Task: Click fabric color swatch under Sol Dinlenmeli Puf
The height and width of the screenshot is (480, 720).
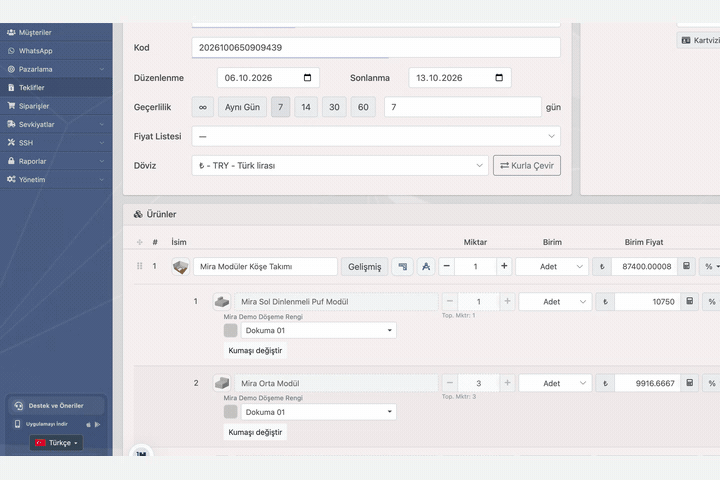Action: coord(231,330)
